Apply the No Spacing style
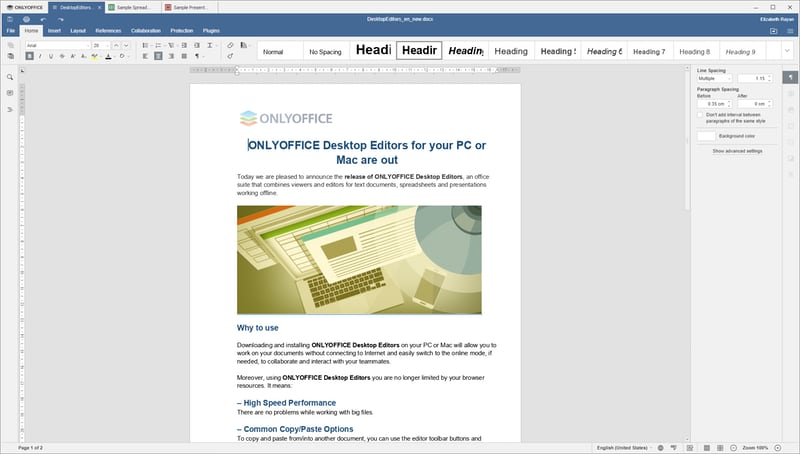Screen dimensions: 800x454 tap(326, 51)
